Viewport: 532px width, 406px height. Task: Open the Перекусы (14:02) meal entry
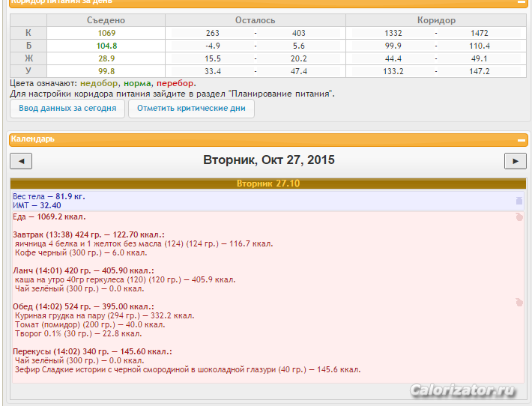92,351
